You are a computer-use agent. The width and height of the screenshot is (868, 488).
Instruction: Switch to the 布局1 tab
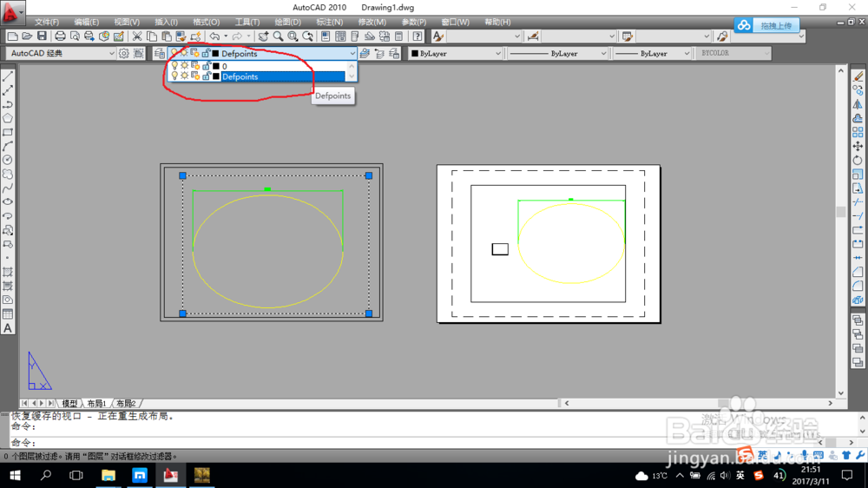96,403
